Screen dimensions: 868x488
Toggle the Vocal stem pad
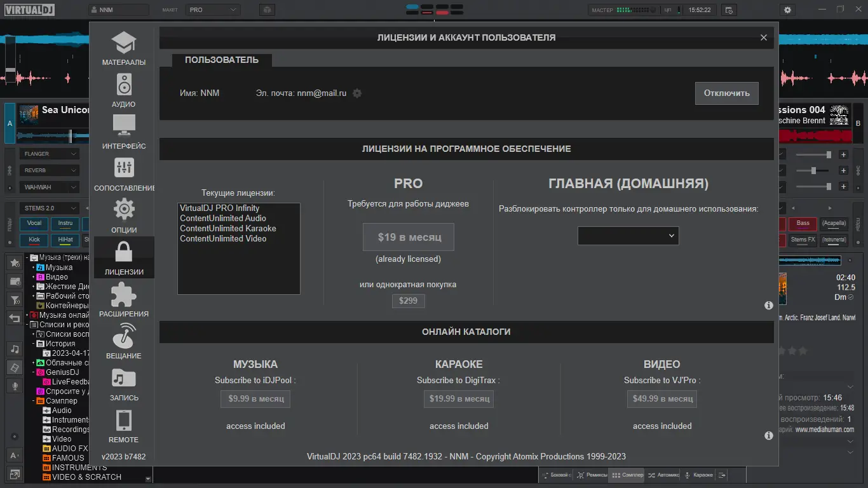tap(34, 223)
